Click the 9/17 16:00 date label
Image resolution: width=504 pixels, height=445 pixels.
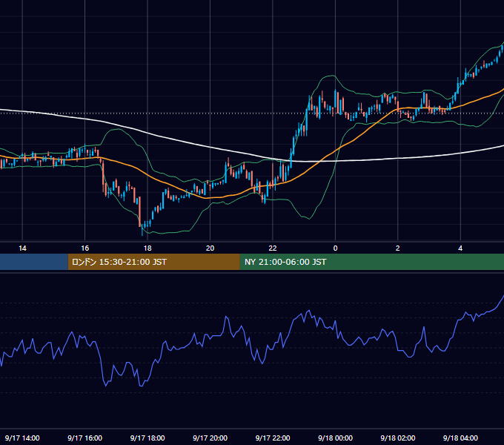84,438
